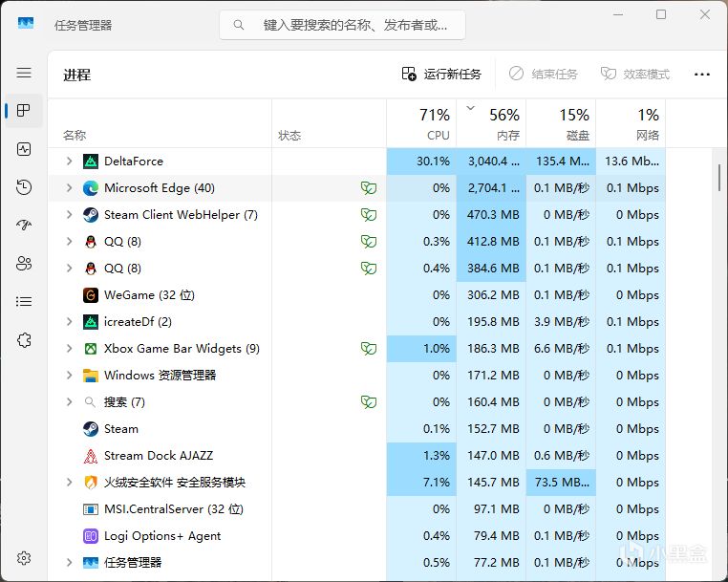The width and height of the screenshot is (728, 582).
Task: Open the more options (…) menu
Action: tap(702, 74)
